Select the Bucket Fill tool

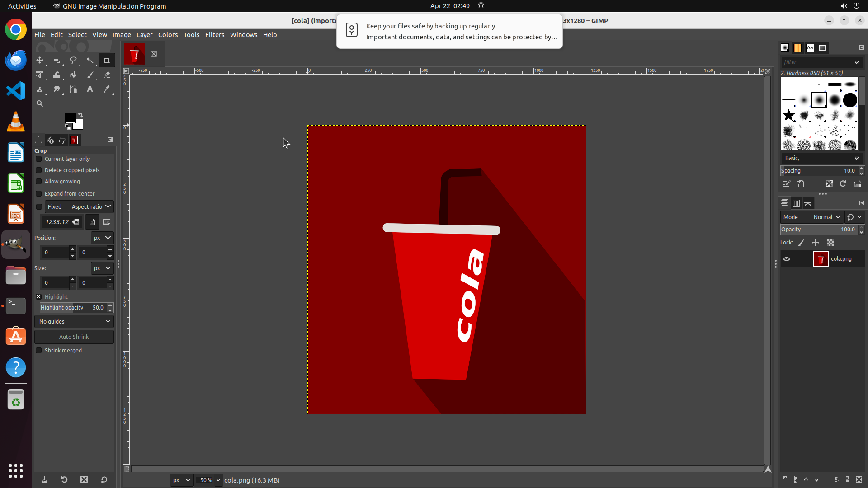click(x=73, y=75)
